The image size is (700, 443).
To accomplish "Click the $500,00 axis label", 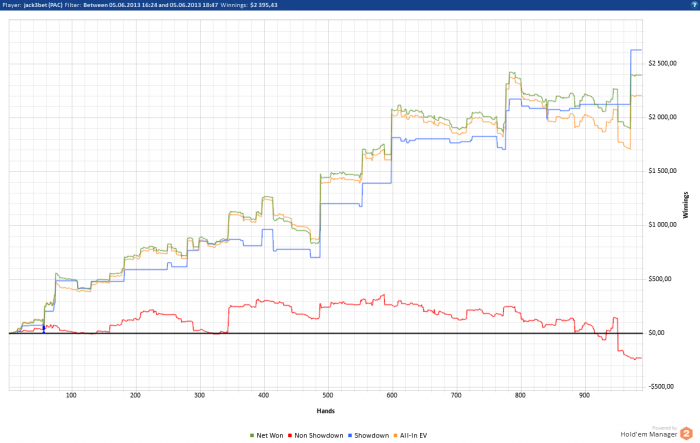I will [661, 279].
